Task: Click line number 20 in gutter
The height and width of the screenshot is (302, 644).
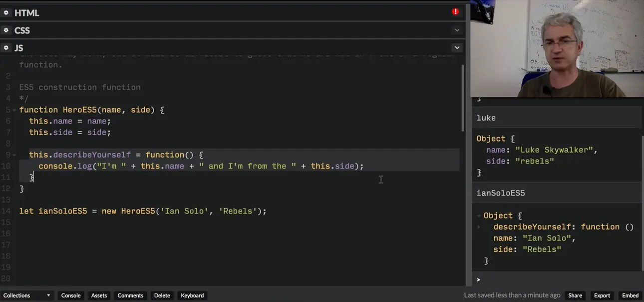Action: click(x=5, y=278)
